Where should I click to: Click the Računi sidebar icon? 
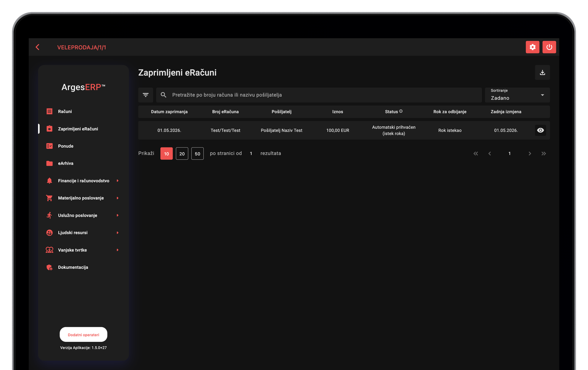50,111
